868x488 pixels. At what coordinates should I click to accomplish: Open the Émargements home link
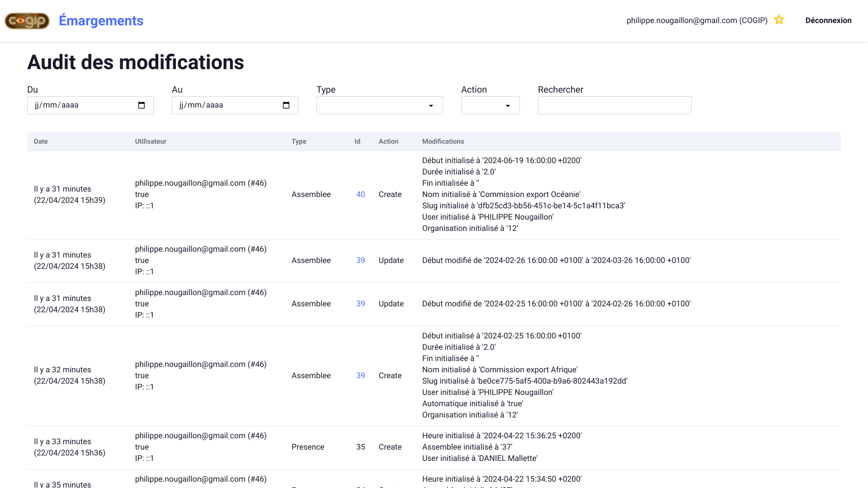coord(101,21)
